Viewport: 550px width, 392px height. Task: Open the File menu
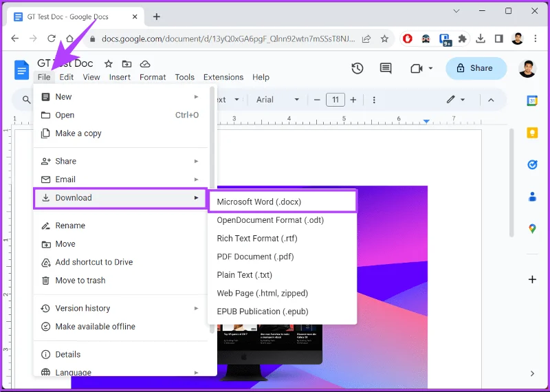(44, 77)
